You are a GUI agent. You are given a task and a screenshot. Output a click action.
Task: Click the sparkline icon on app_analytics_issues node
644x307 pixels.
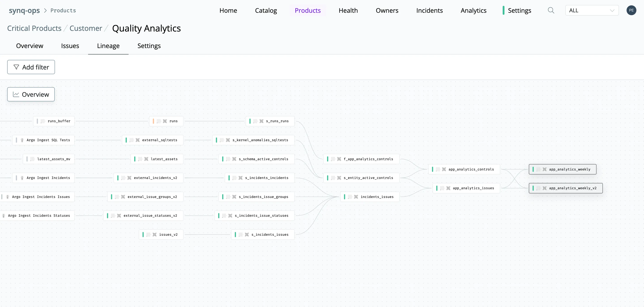point(442,188)
